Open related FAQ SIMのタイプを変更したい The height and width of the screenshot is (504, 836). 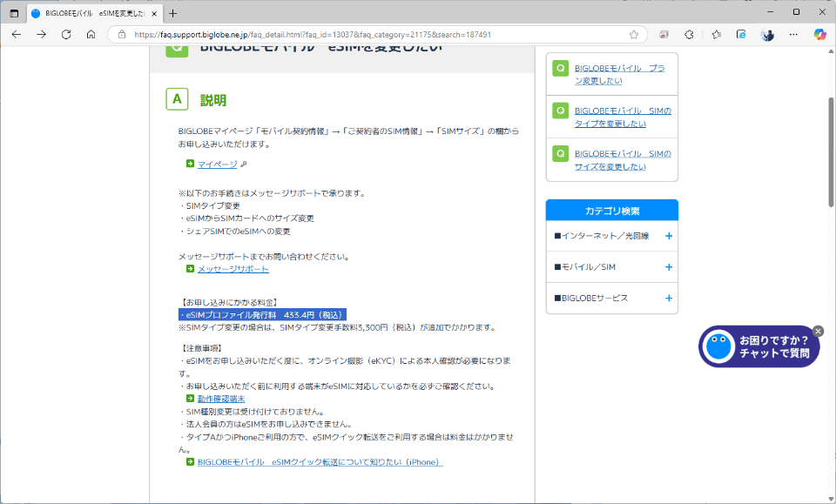tap(623, 118)
